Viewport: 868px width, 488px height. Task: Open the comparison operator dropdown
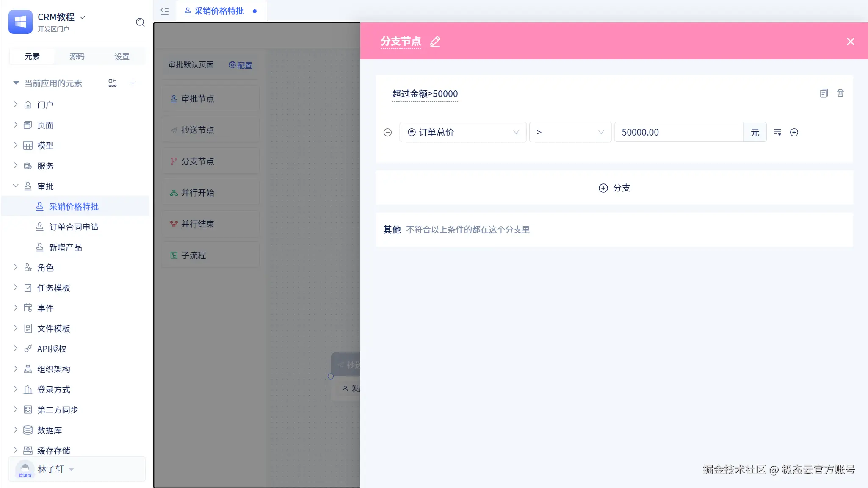pyautogui.click(x=570, y=133)
